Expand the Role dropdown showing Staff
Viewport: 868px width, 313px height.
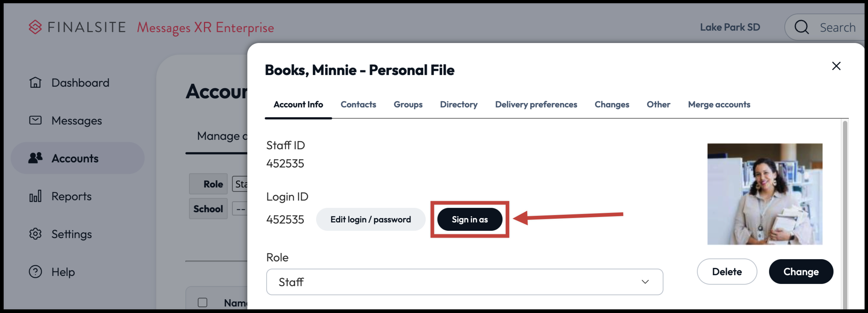click(x=464, y=282)
